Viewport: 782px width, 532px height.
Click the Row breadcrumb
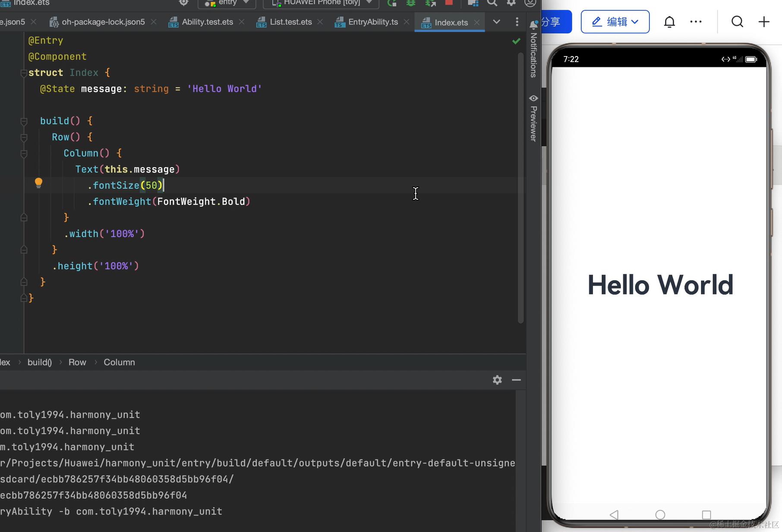(x=77, y=362)
